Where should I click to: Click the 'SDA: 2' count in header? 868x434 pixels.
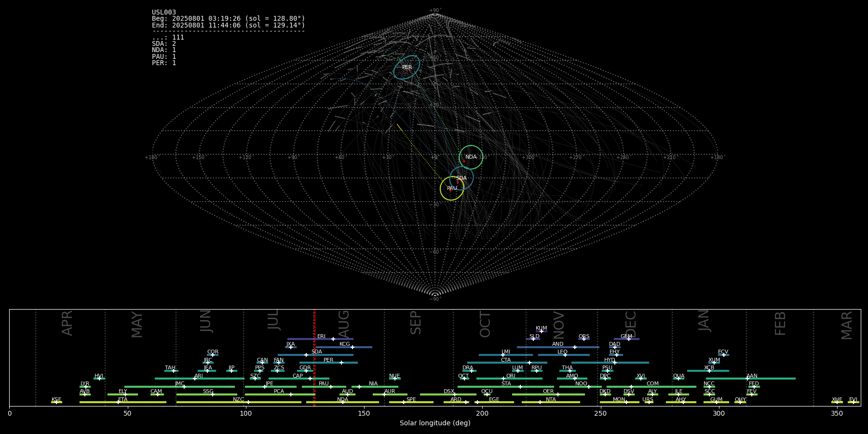point(164,44)
